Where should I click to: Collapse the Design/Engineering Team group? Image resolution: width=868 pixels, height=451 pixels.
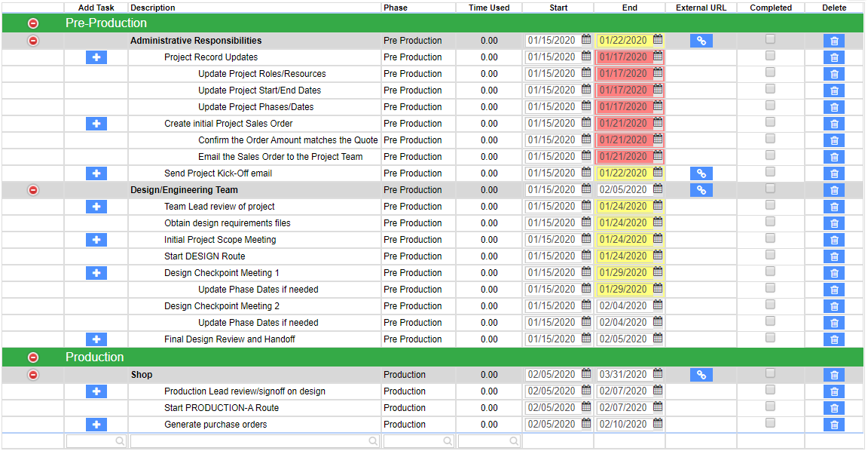tap(33, 190)
